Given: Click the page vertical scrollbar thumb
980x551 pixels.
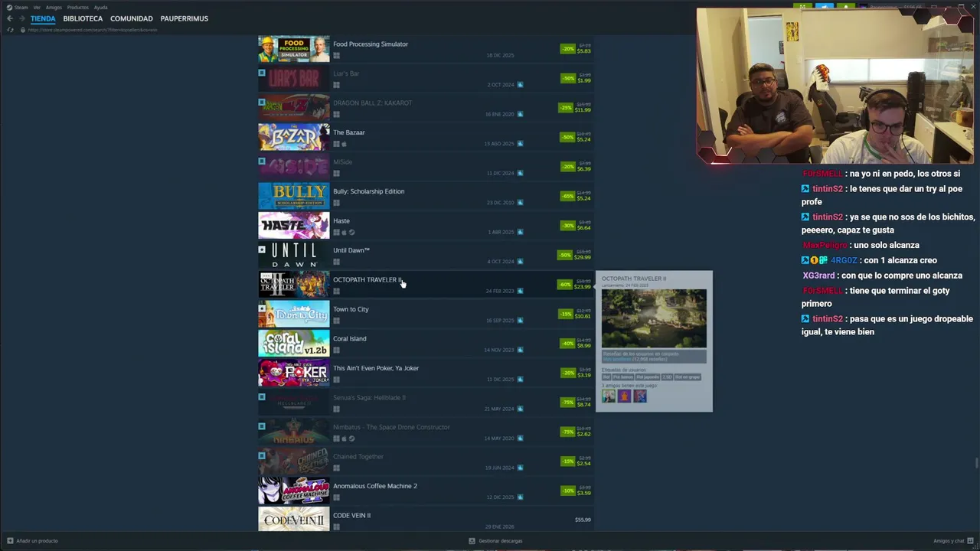Looking at the screenshot, I should click(x=976, y=462).
